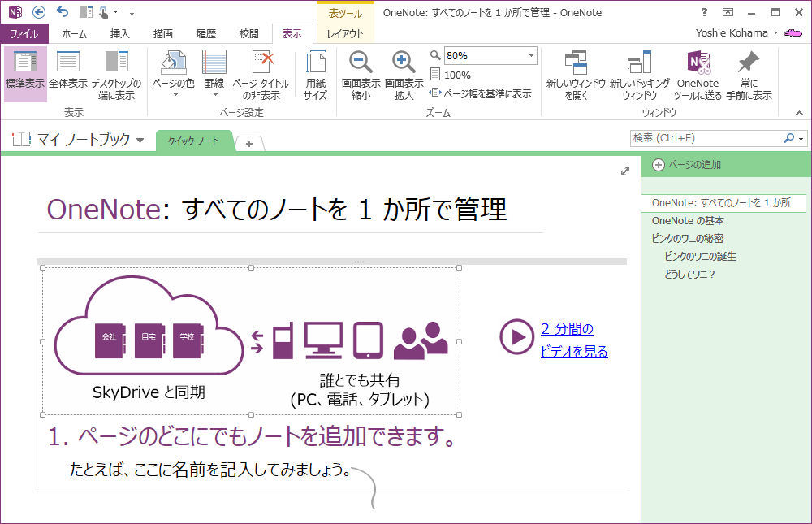812x524 pixels.
Task: Click the 80% zoom input box
Action: 485,55
